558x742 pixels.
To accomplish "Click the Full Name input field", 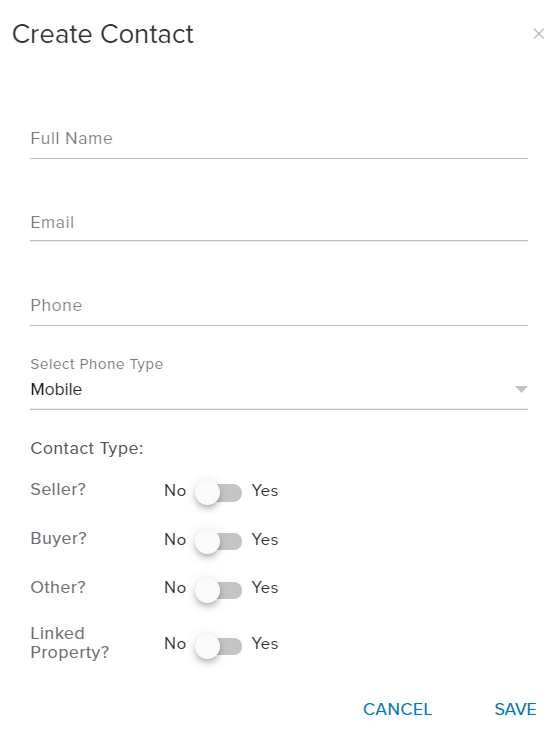I will (x=279, y=139).
